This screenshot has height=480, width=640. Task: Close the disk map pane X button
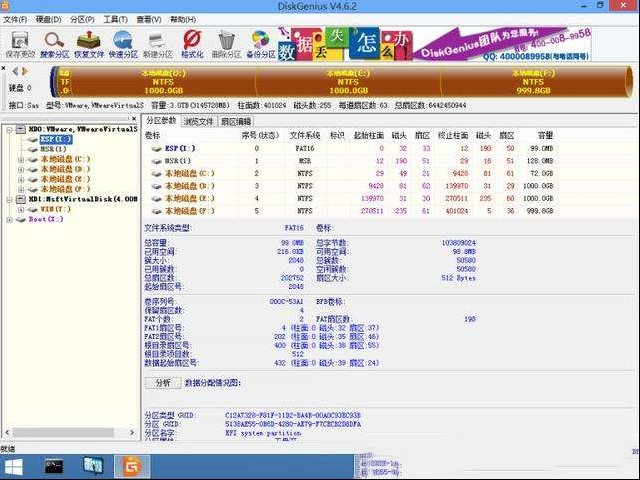coord(3,68)
